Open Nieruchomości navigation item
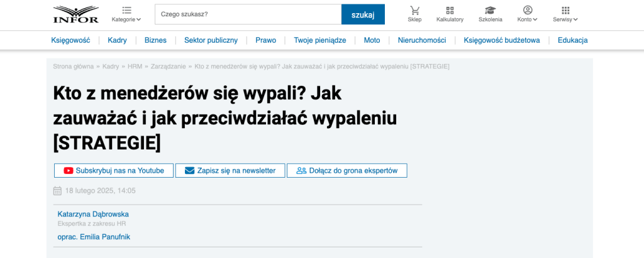Image resolution: width=644 pixels, height=258 pixels. point(421,40)
